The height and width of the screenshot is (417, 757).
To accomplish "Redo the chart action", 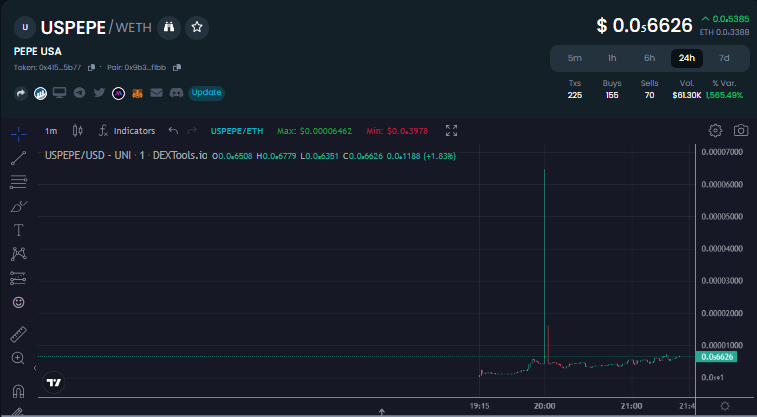I will pos(192,131).
